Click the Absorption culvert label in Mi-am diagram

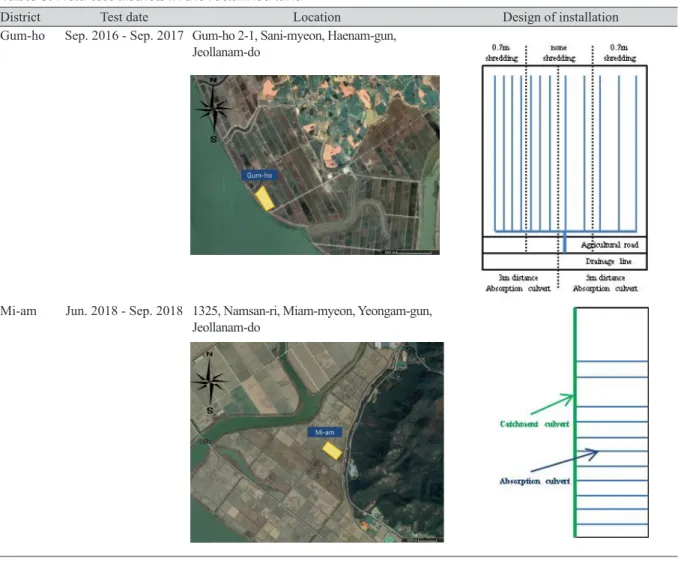click(534, 481)
